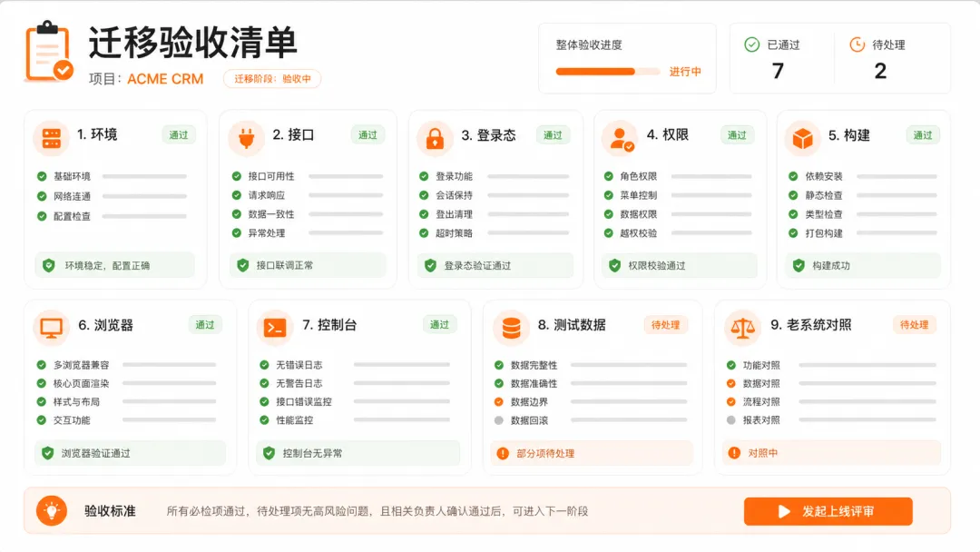Image resolution: width=980 pixels, height=552 pixels.
Task: Click the balance scale icon of 老系统对照
Action: click(742, 328)
